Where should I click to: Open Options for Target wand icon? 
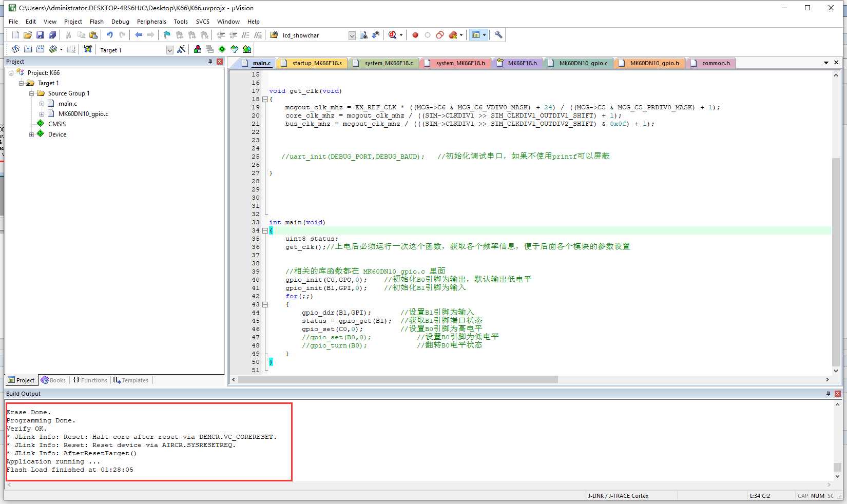coord(181,49)
